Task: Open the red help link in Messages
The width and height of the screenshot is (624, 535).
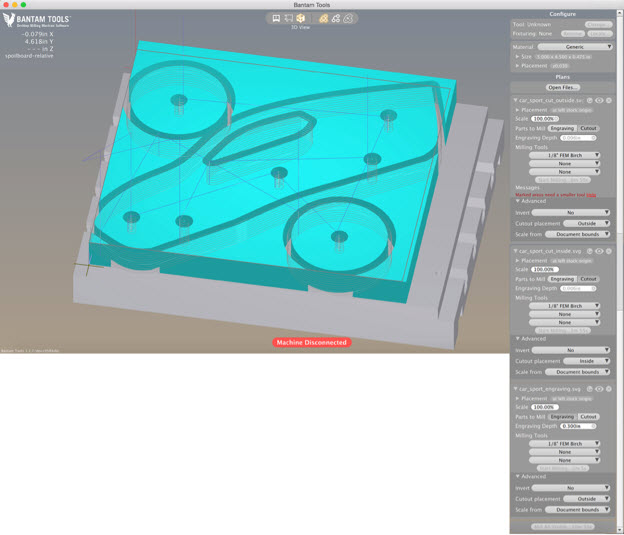Action: click(591, 195)
